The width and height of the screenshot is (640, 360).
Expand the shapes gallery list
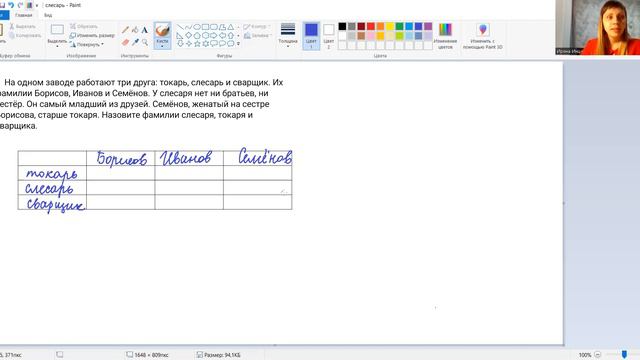click(238, 44)
